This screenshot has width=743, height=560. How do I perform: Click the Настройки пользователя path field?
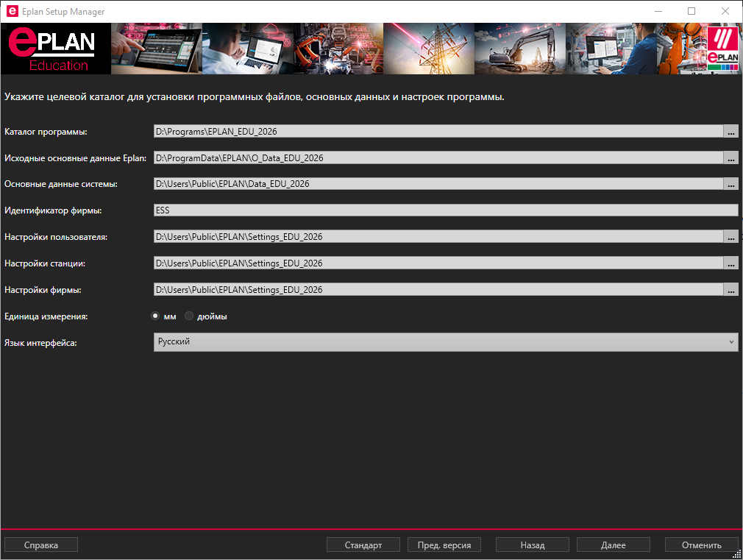pos(438,237)
